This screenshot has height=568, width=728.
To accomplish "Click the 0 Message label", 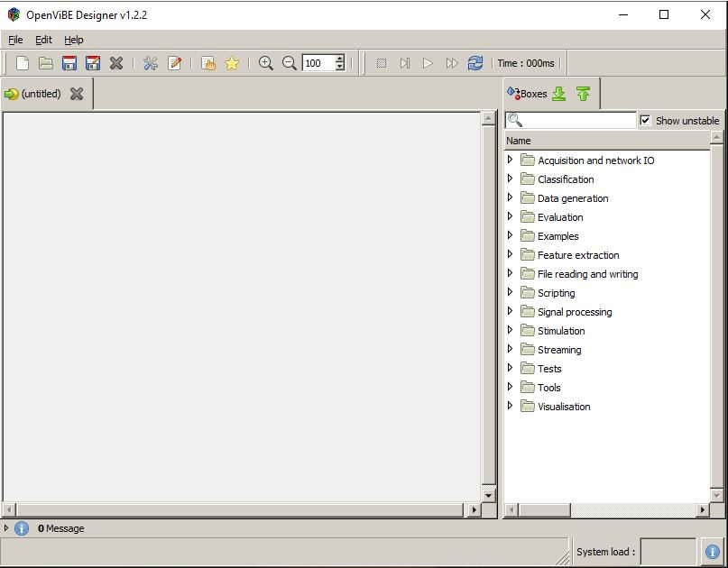I will [60, 528].
